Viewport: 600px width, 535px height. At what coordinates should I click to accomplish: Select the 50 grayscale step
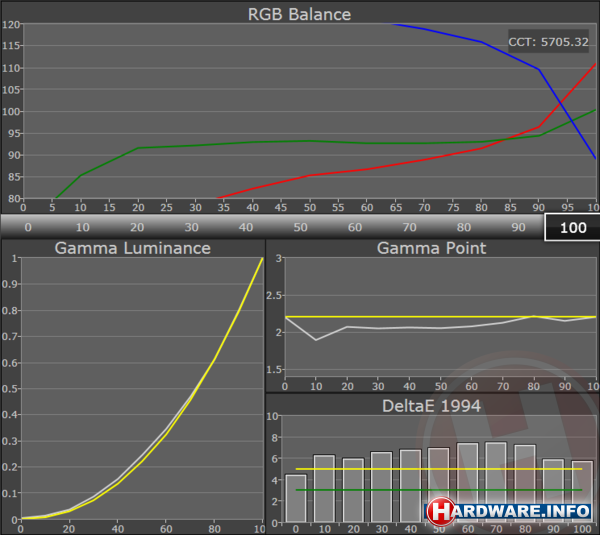click(x=299, y=227)
